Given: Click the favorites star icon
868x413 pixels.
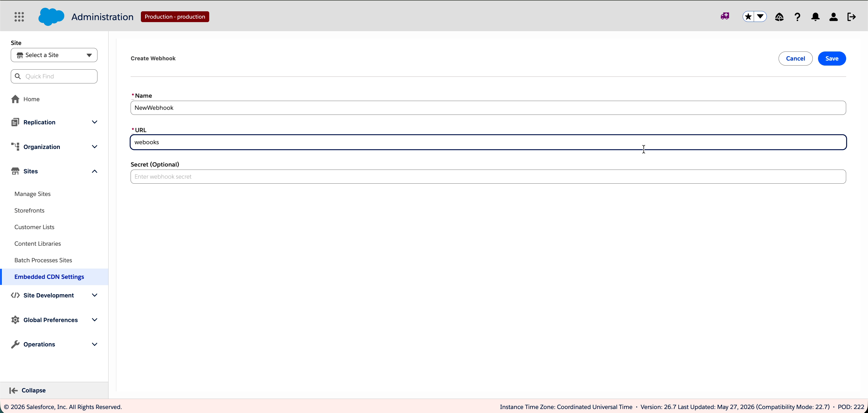Looking at the screenshot, I should [748, 17].
